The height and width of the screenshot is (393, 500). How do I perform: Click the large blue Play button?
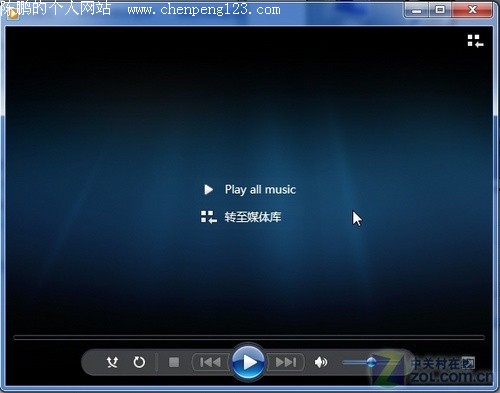(248, 362)
